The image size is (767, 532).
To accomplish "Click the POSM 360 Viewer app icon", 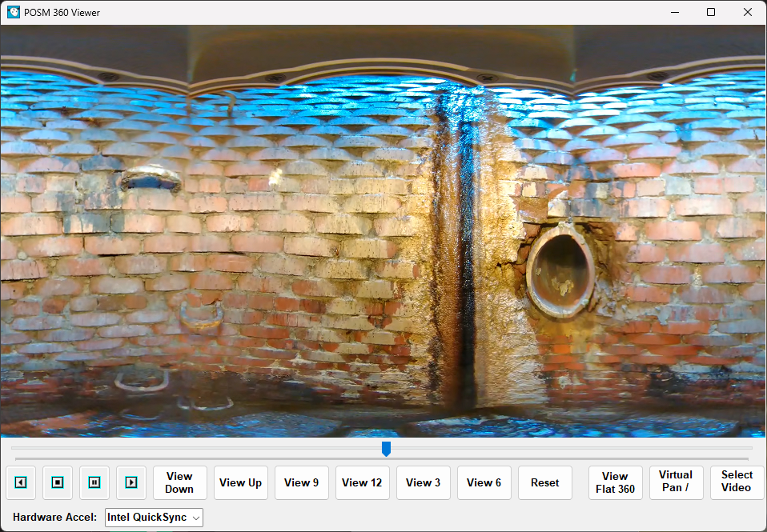I will pos(14,12).
